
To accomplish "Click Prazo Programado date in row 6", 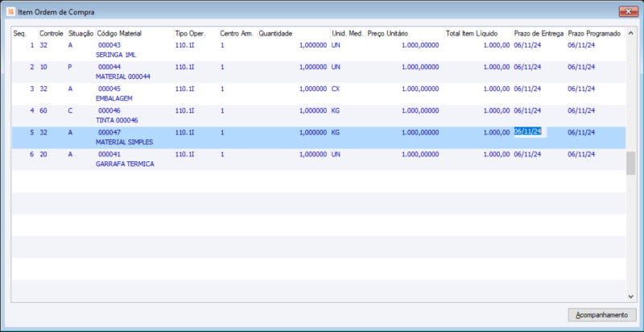I will coord(581,154).
